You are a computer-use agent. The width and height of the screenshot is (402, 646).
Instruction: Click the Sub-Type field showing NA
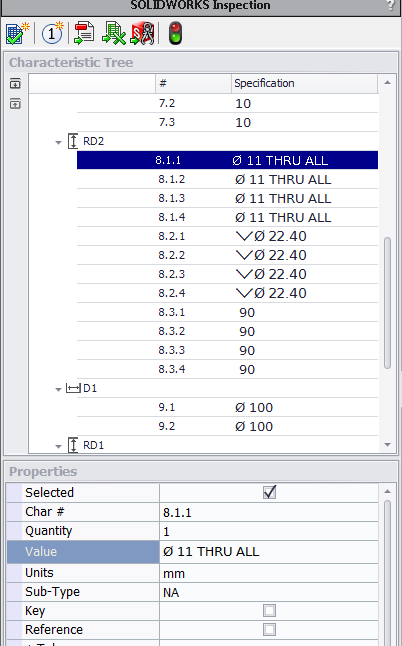click(x=269, y=592)
